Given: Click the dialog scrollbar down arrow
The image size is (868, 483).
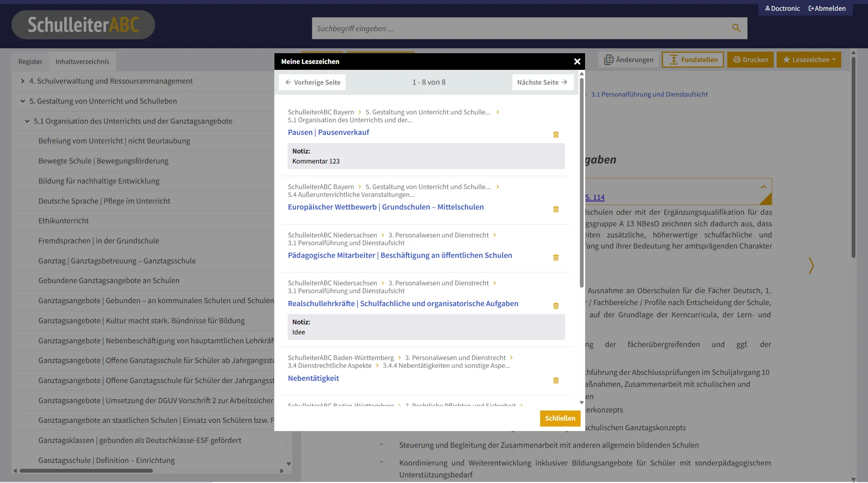Looking at the screenshot, I should coord(581,402).
